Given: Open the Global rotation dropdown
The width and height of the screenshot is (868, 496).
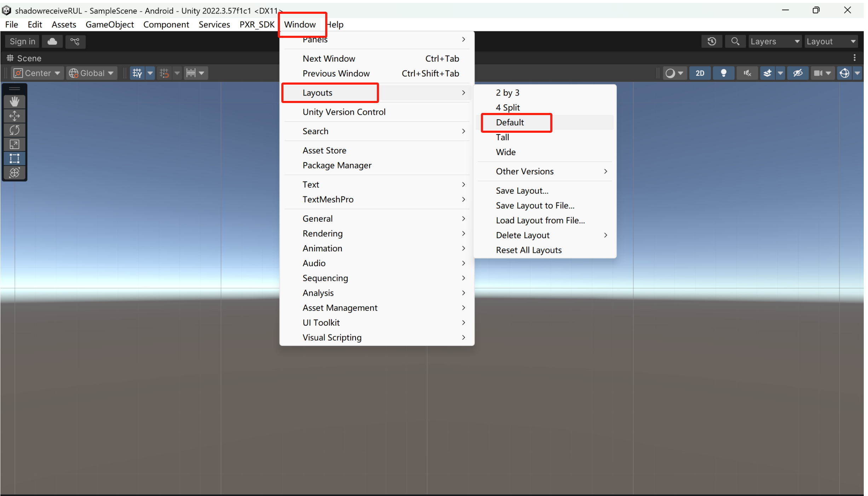Looking at the screenshot, I should tap(92, 73).
